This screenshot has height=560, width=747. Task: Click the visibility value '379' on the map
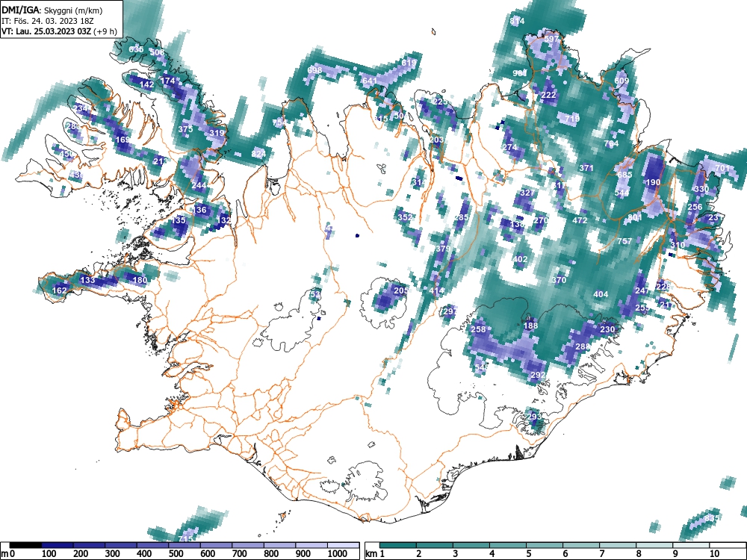pos(443,249)
